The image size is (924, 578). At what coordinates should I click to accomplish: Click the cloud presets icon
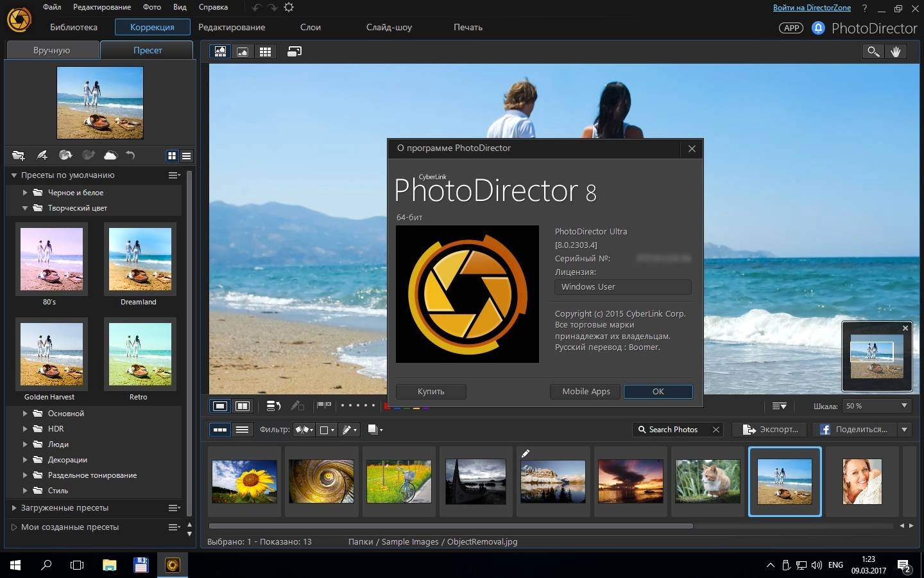[110, 155]
